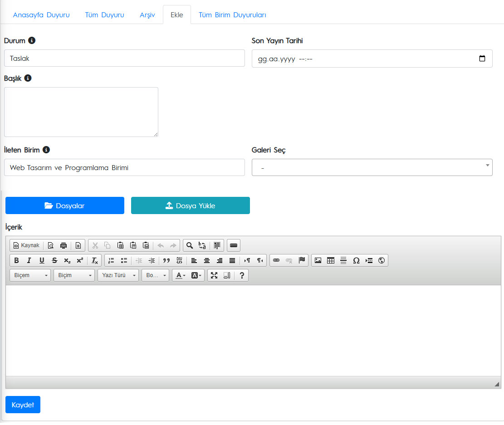Insert a table into content
504x425 pixels.
[x=330, y=260]
